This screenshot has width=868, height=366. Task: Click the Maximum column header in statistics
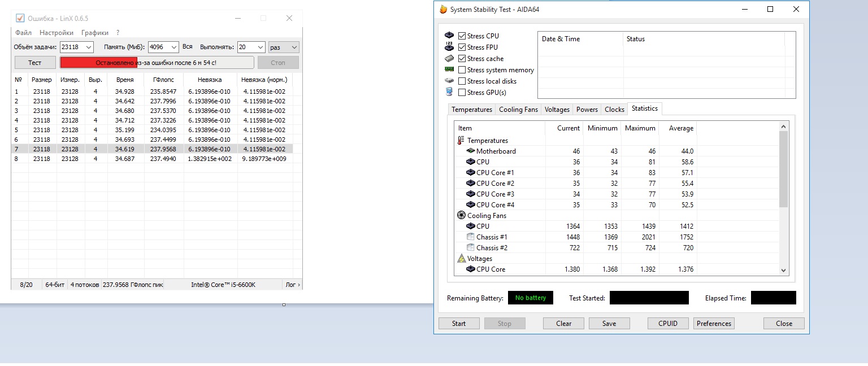coord(640,128)
